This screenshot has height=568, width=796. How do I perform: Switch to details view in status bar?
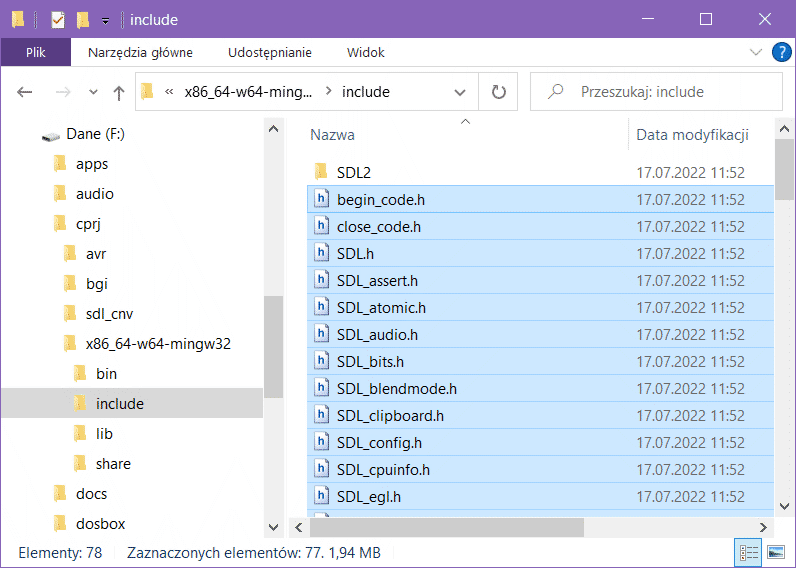click(x=748, y=552)
